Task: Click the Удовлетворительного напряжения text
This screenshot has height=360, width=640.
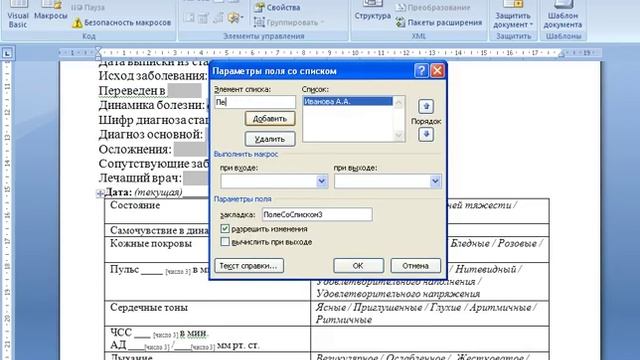Action: tap(398, 294)
